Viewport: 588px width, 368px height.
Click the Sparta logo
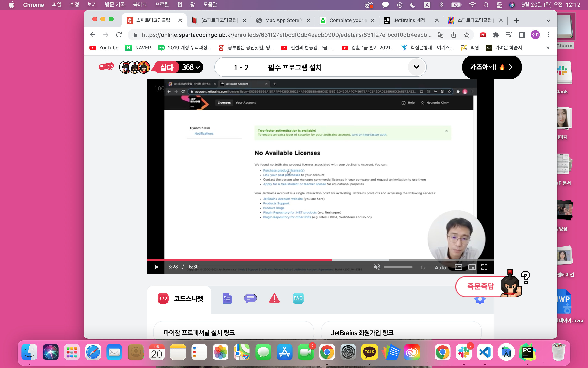106,66
